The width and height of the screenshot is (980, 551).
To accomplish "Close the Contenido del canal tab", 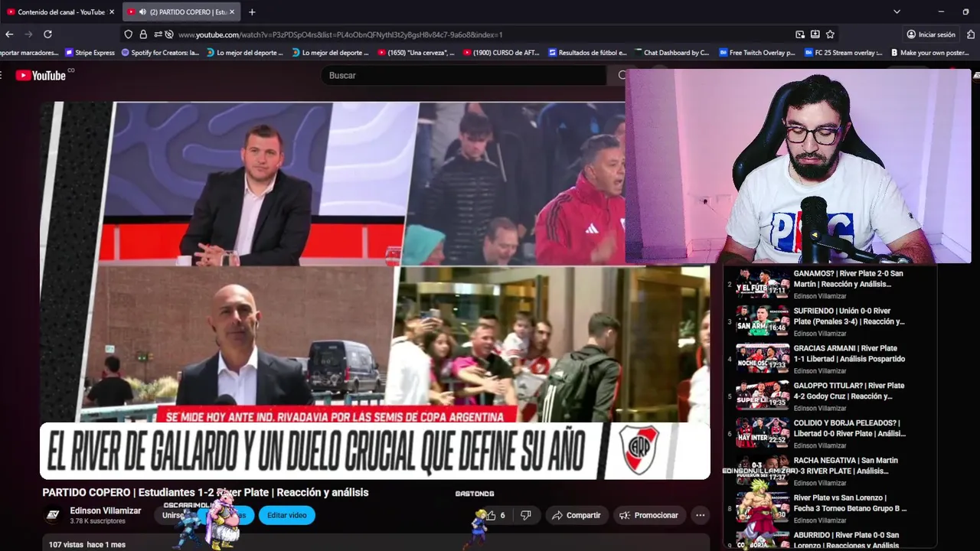I will 112,12.
